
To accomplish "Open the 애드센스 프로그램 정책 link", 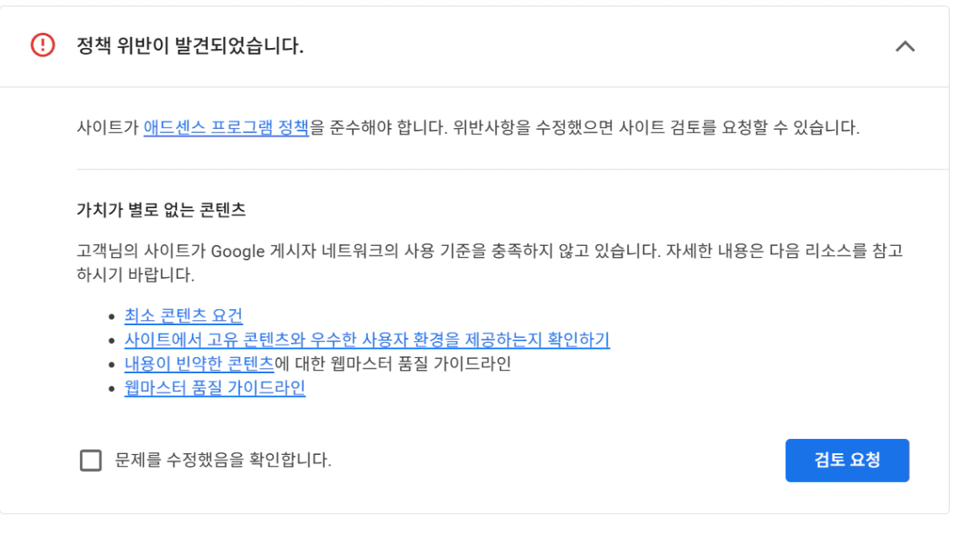I will (226, 129).
